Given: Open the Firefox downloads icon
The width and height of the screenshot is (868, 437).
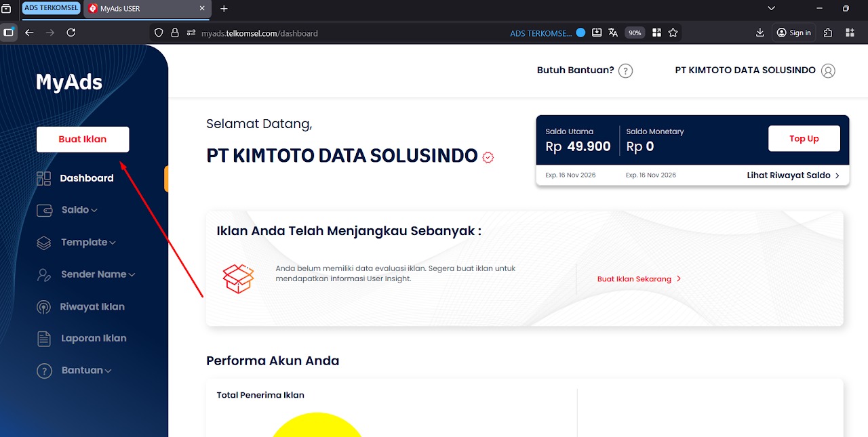Looking at the screenshot, I should click(x=759, y=32).
